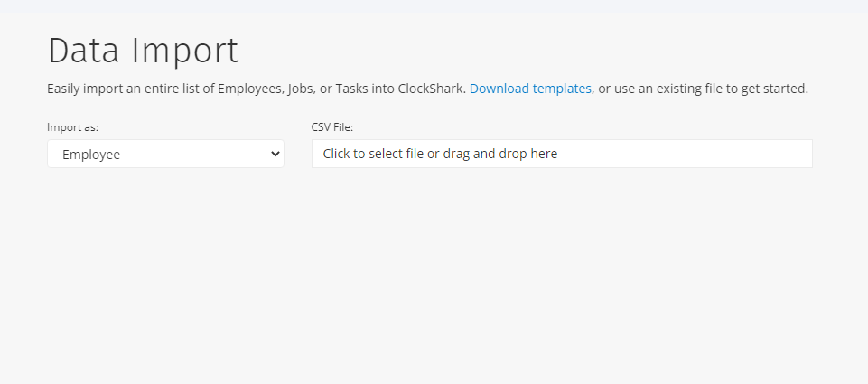Click "or use an existing file" text
This screenshot has width=868, height=384.
[x=661, y=89]
